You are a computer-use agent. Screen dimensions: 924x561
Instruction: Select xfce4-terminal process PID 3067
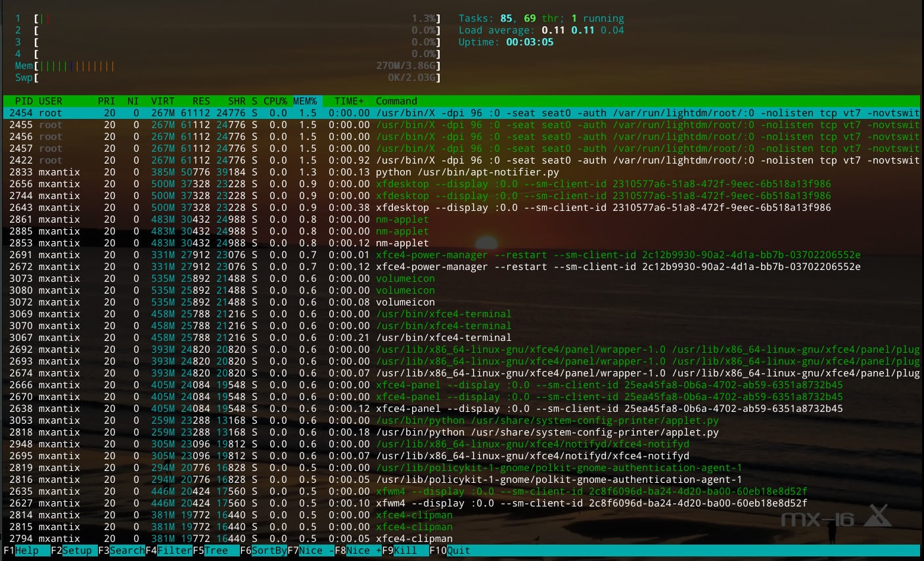pyautogui.click(x=461, y=338)
